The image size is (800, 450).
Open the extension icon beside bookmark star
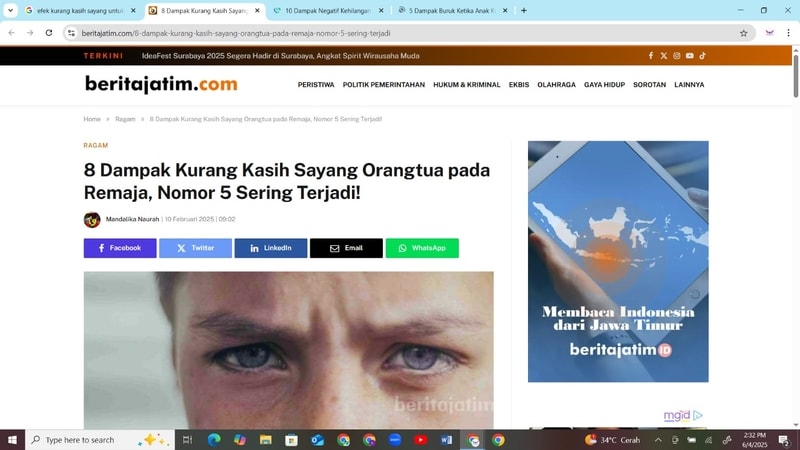769,33
